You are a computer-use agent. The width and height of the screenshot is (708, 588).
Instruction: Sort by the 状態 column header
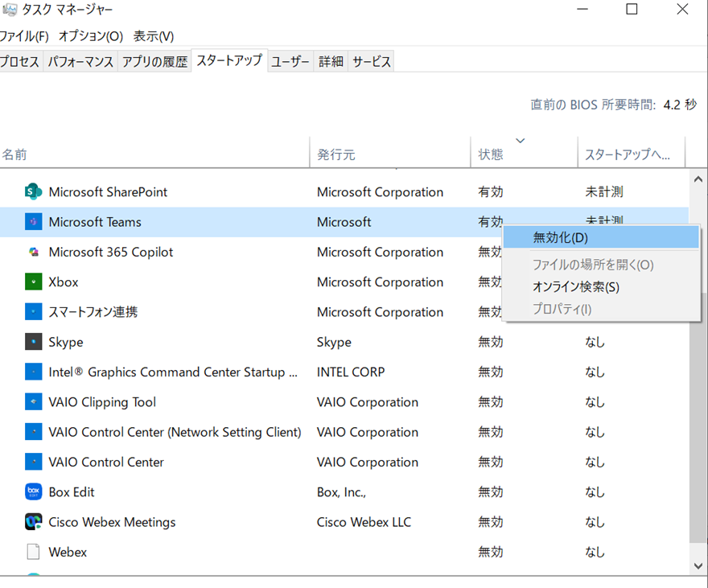(525, 153)
